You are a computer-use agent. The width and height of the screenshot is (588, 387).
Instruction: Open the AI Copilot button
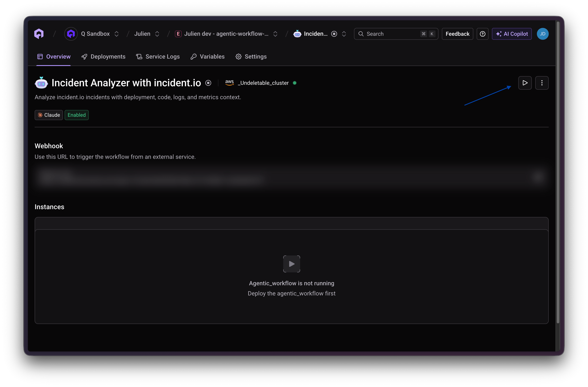point(512,34)
